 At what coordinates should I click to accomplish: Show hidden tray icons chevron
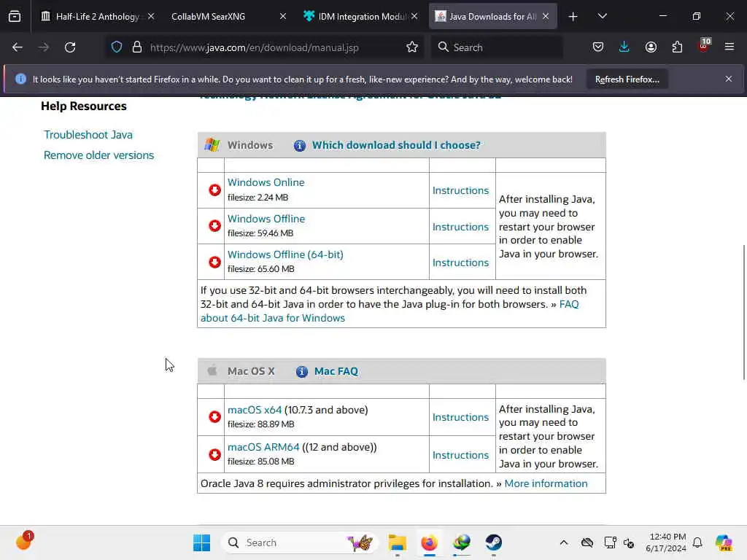pyautogui.click(x=564, y=542)
